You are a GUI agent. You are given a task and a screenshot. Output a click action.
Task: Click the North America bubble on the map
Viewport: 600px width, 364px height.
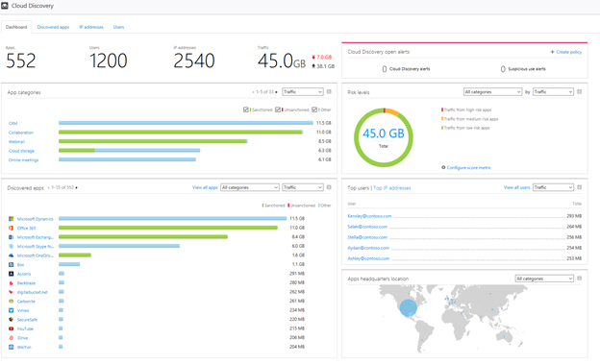pyautogui.click(x=409, y=307)
